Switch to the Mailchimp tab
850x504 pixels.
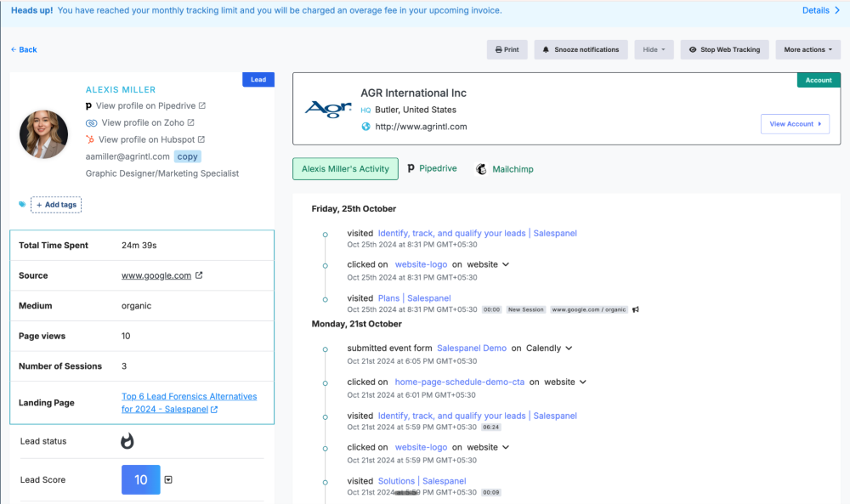504,169
